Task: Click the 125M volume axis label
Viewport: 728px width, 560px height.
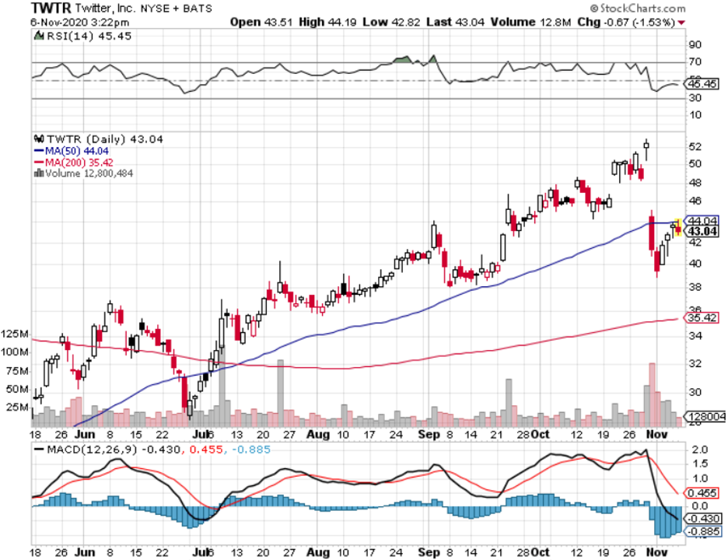Action: (15, 334)
